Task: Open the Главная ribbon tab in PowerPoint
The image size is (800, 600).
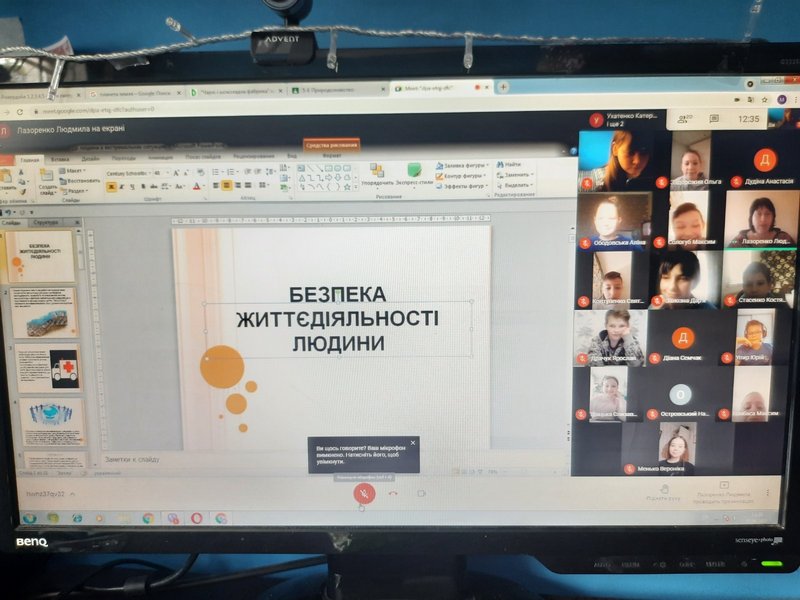Action: click(x=29, y=160)
